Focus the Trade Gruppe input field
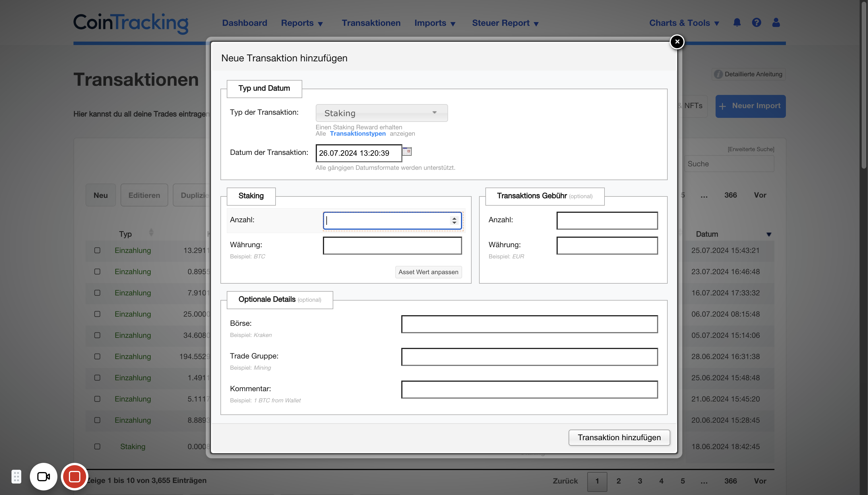Image resolution: width=868 pixels, height=495 pixels. (530, 357)
